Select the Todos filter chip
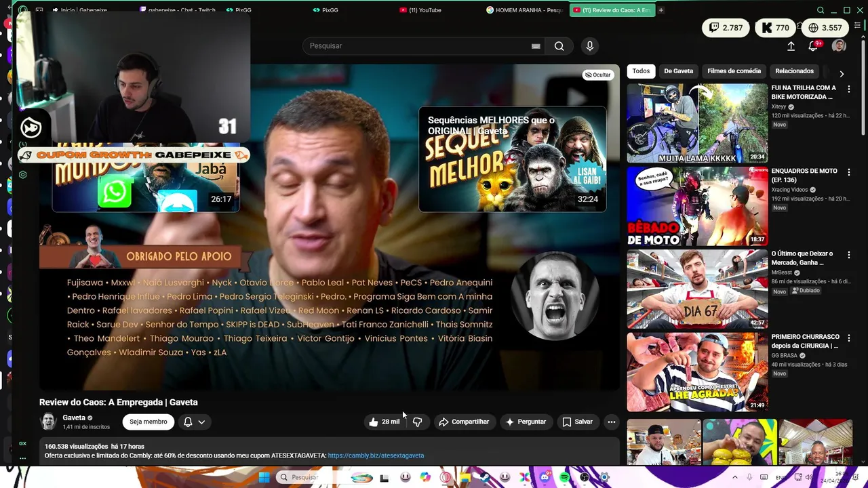The image size is (868, 488). point(640,71)
